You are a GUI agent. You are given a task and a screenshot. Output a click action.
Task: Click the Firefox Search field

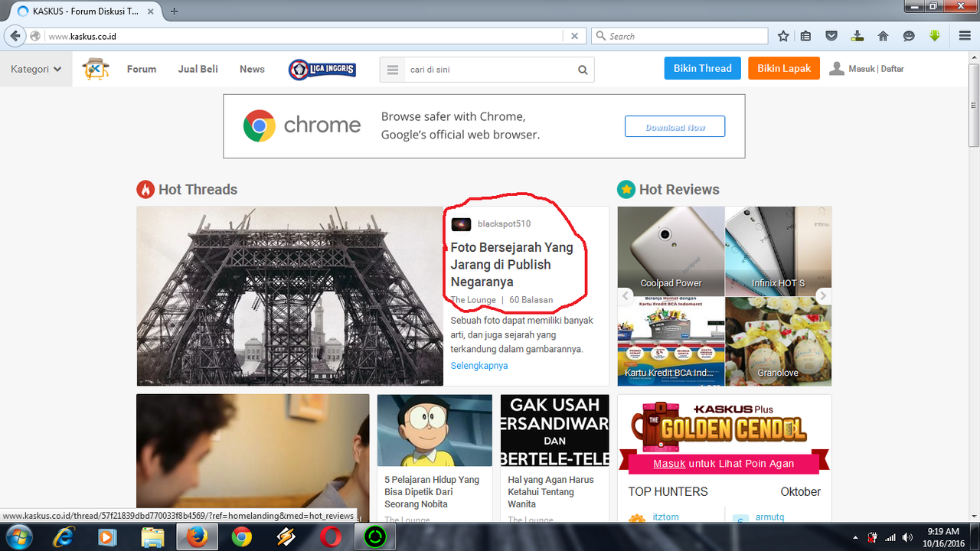[678, 36]
